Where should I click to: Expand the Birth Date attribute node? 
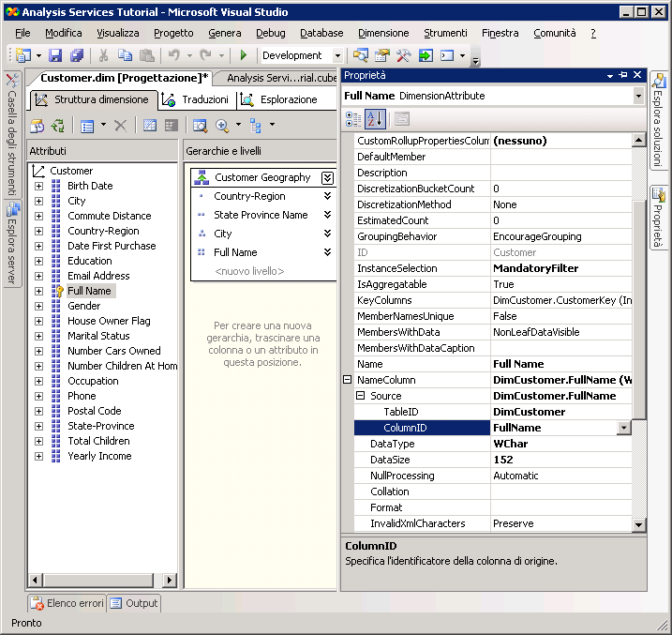[x=38, y=186]
